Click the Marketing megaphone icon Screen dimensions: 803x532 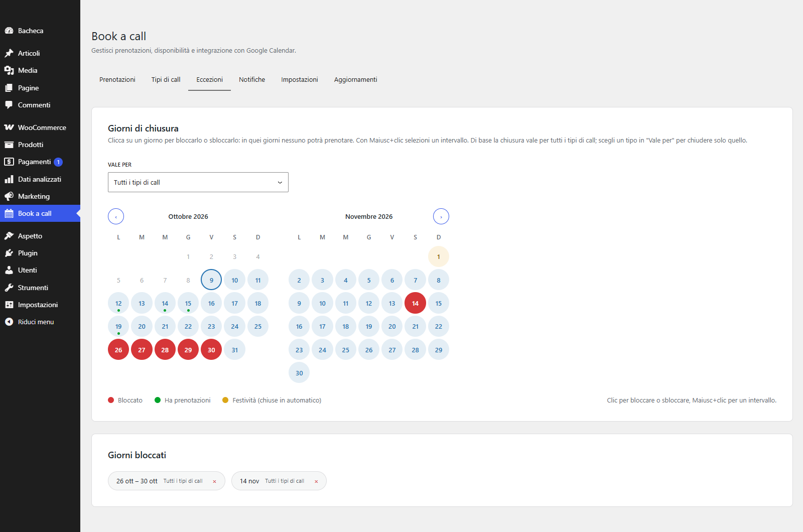pos(9,196)
